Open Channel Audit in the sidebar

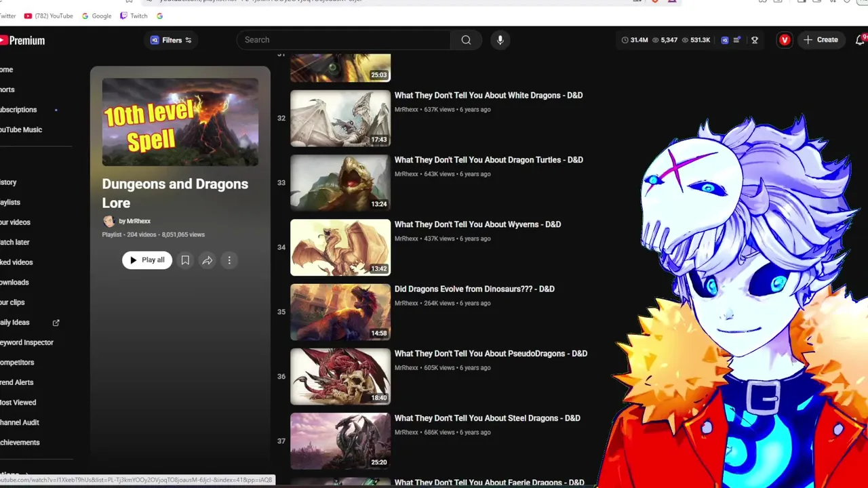(20, 422)
